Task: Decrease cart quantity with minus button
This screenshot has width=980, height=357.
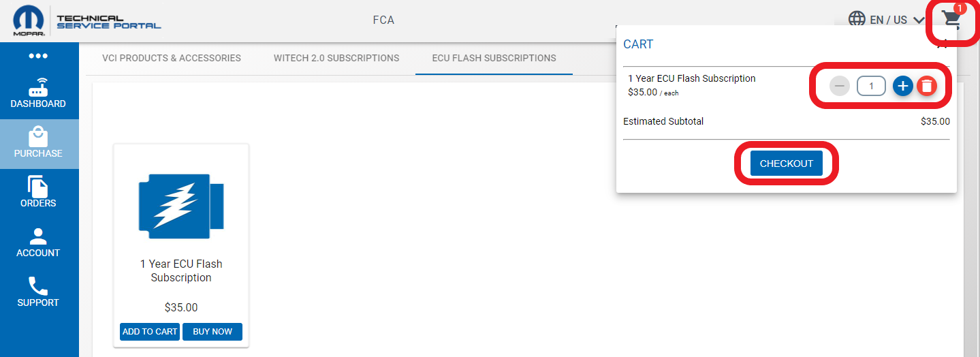Action: [840, 86]
